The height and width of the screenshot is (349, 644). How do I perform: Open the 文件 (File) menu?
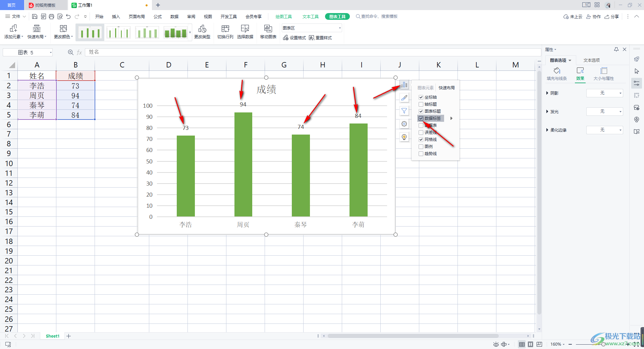15,16
